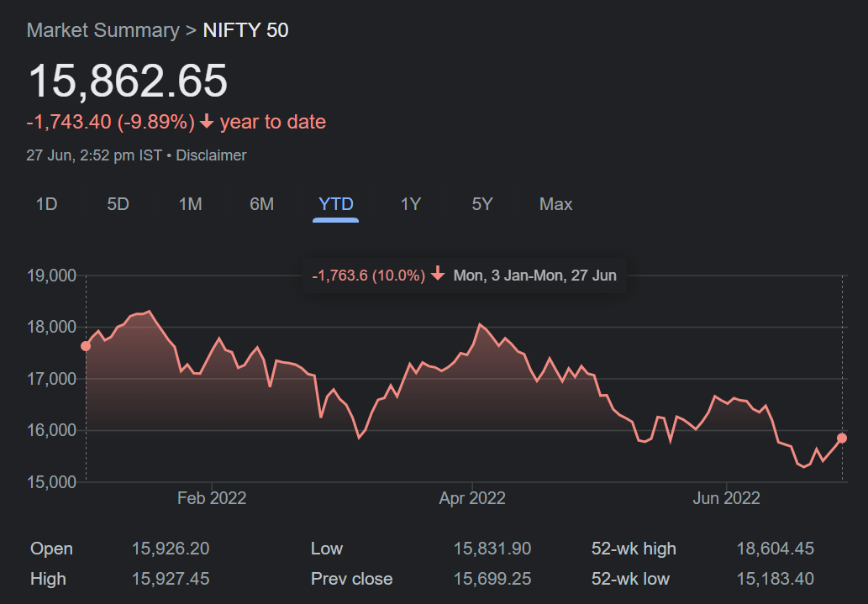Screen dimensions: 868x604
Task: Click the tooltip change -1,763.6 (10.0%)
Action: [369, 276]
